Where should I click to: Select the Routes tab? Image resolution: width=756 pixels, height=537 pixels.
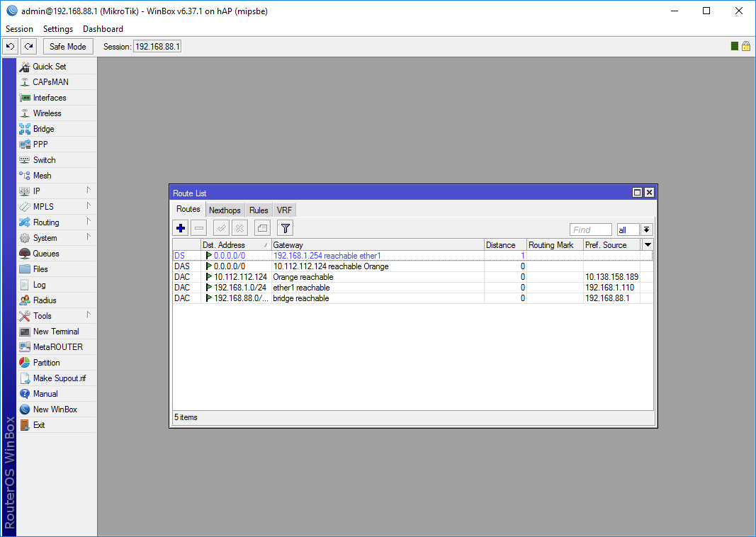point(188,209)
